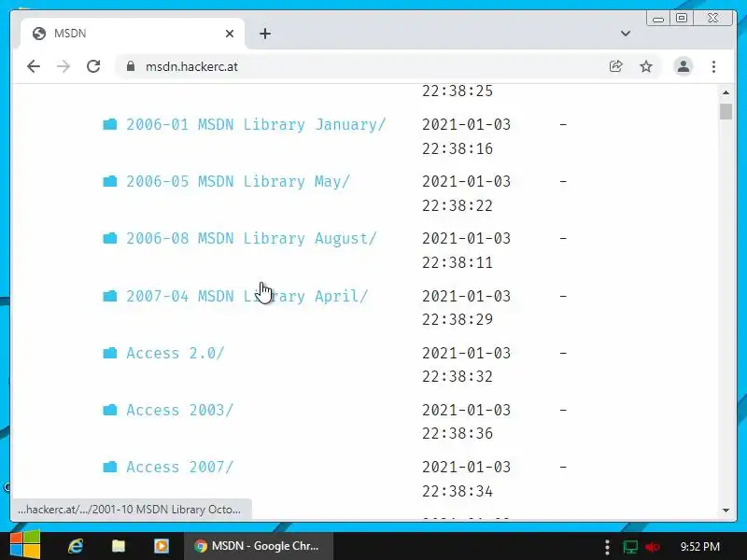Close the MSDN tab
Viewport: 747px width, 560px height.
pyautogui.click(x=230, y=34)
